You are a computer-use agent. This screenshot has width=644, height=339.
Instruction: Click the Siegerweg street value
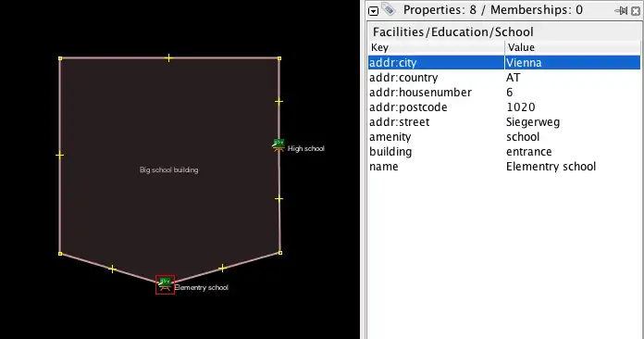tap(533, 122)
